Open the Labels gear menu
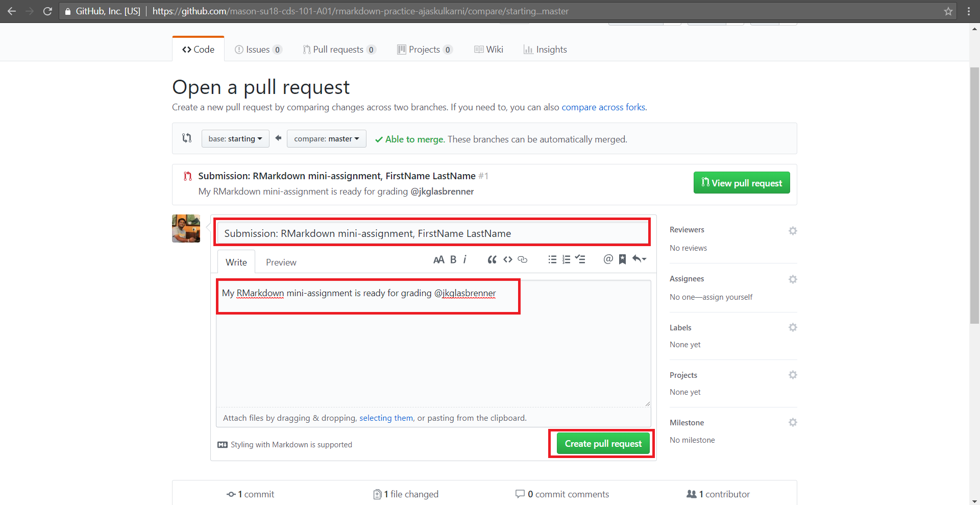 pyautogui.click(x=792, y=327)
